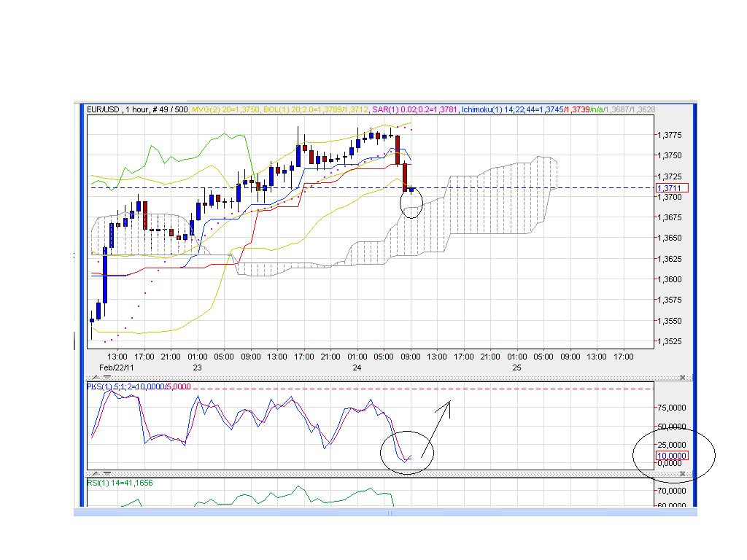Toggle the Ichimoku(1) indicator label
This screenshot has height=560, width=747.
tap(478, 109)
